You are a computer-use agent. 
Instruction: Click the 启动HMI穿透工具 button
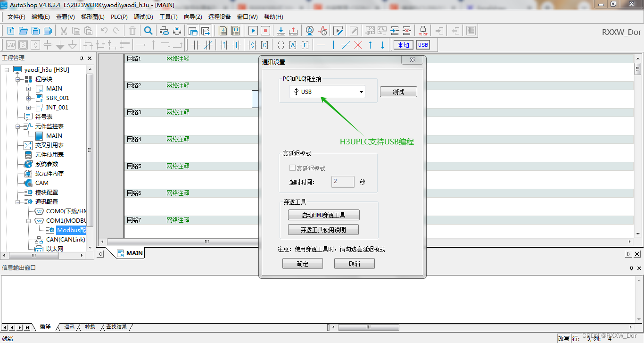click(x=323, y=215)
